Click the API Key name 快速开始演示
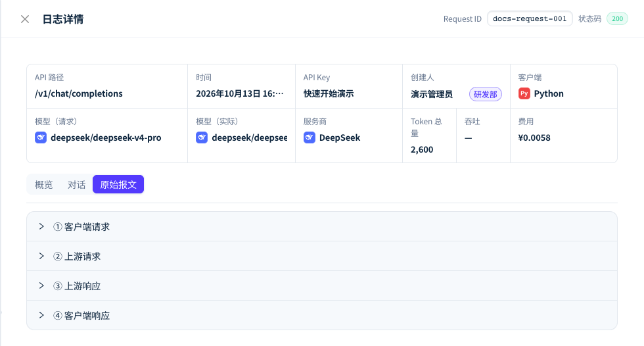644x346 pixels. point(329,93)
